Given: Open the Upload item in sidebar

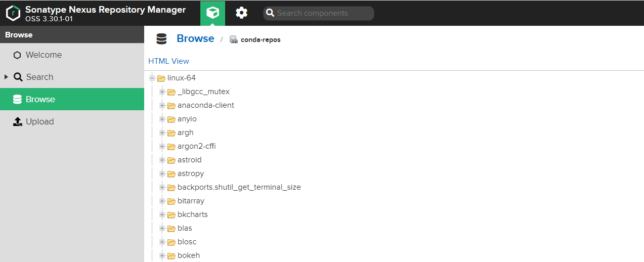Looking at the screenshot, I should coord(72,121).
